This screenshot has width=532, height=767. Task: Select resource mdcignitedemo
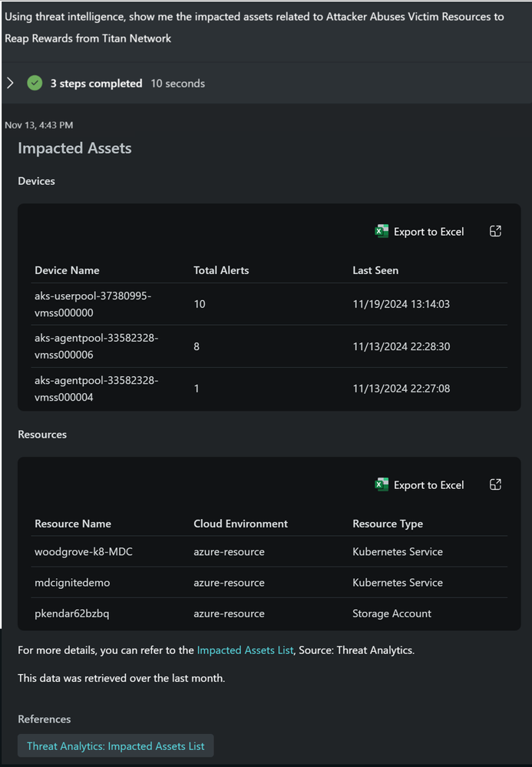(72, 583)
